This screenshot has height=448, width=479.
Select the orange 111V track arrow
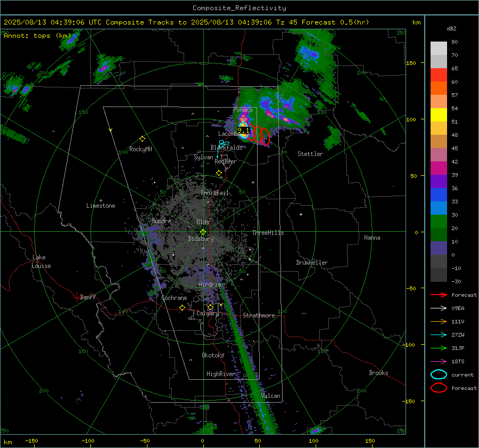439,321
